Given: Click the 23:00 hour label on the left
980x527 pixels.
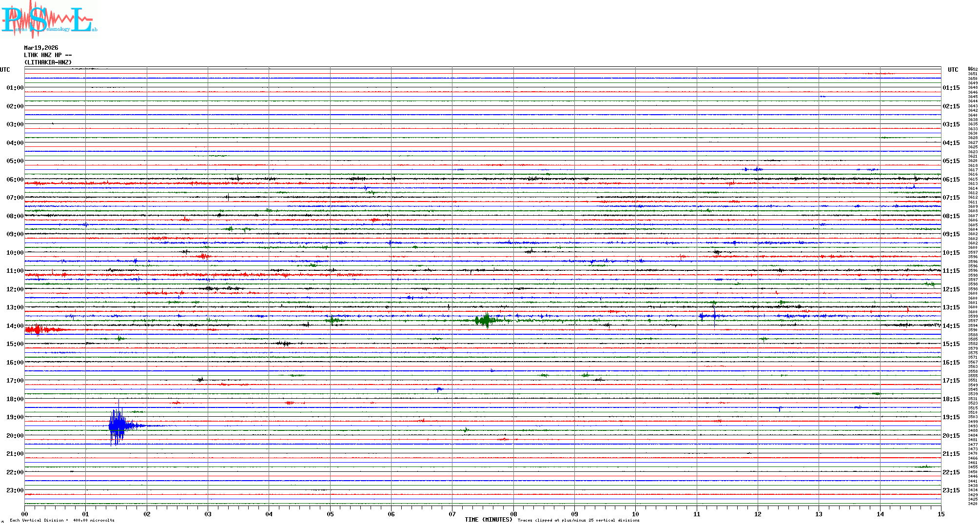Looking at the screenshot, I should [15, 490].
